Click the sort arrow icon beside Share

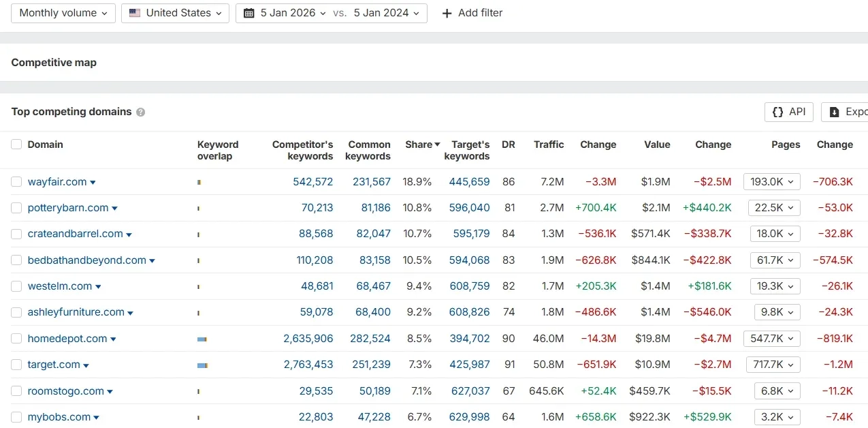437,144
